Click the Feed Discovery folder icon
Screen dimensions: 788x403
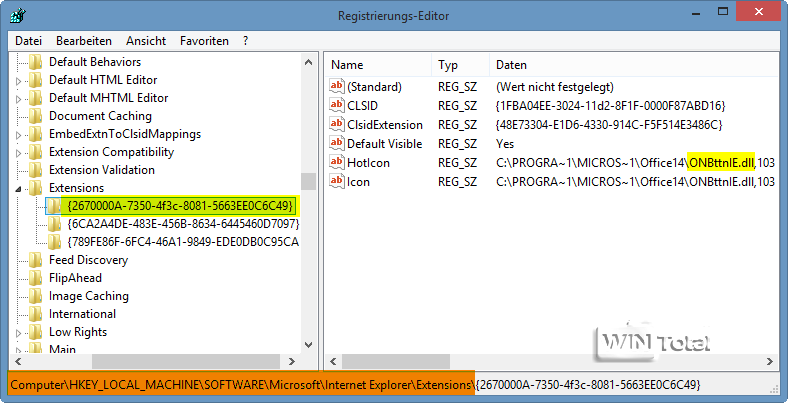click(35, 260)
